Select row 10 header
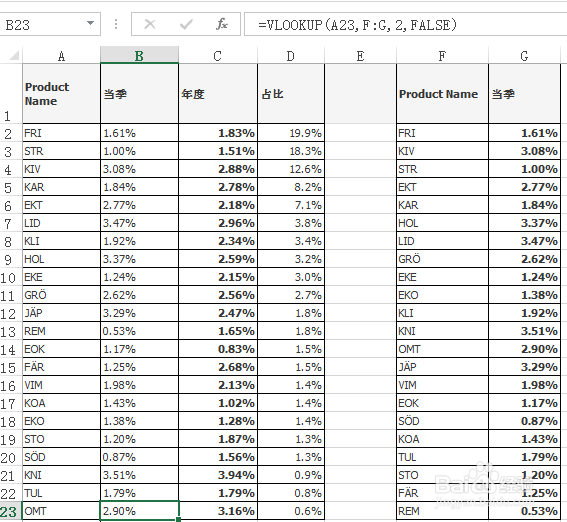The width and height of the screenshot is (567, 522). coord(11,277)
